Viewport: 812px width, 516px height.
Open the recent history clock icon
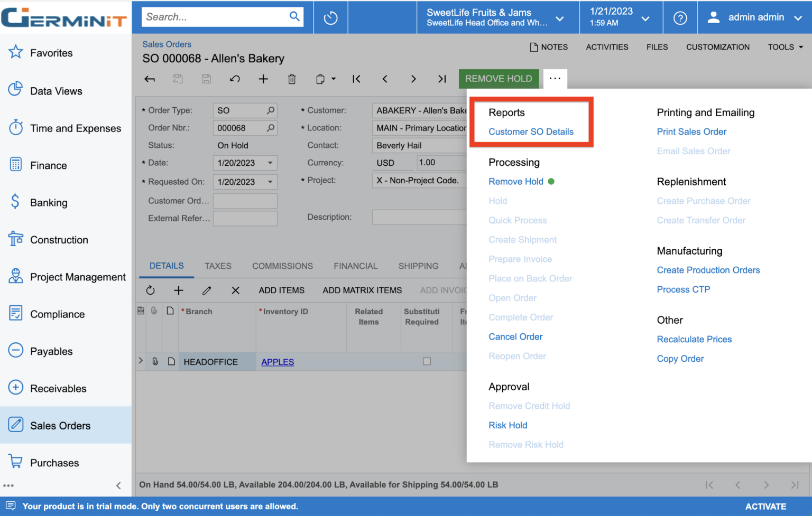330,18
